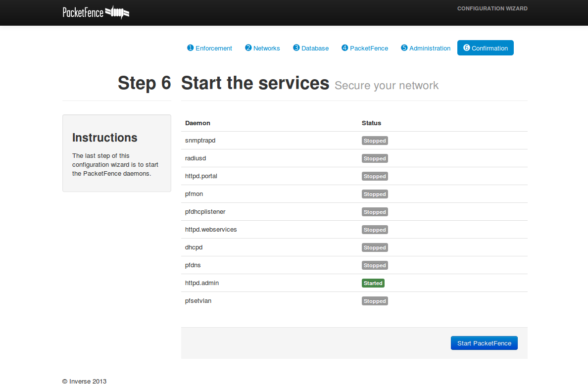Click the httpd.webservices daemon name
The image size is (588, 389).
(x=211, y=230)
